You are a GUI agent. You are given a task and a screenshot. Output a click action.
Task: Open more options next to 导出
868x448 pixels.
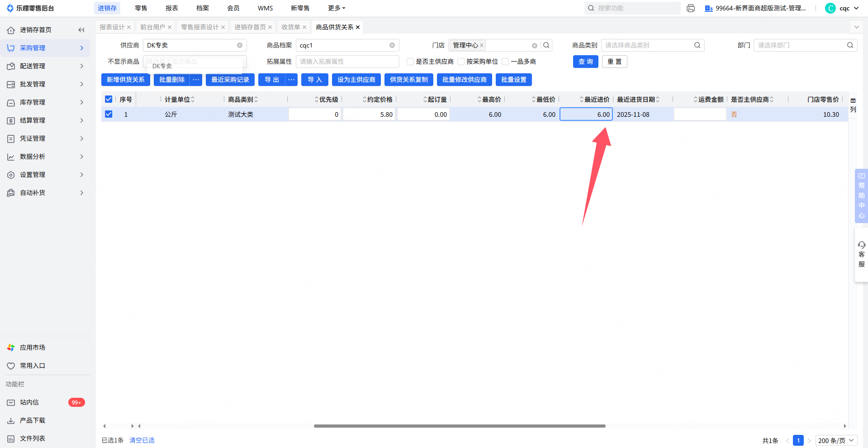pos(291,80)
